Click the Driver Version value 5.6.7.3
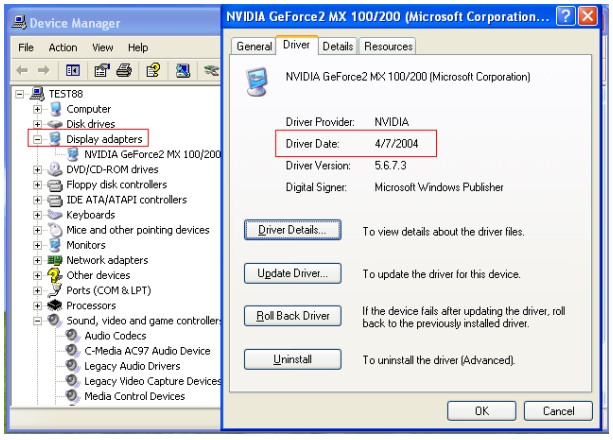Viewport: 613px width, 440px height. (x=390, y=165)
